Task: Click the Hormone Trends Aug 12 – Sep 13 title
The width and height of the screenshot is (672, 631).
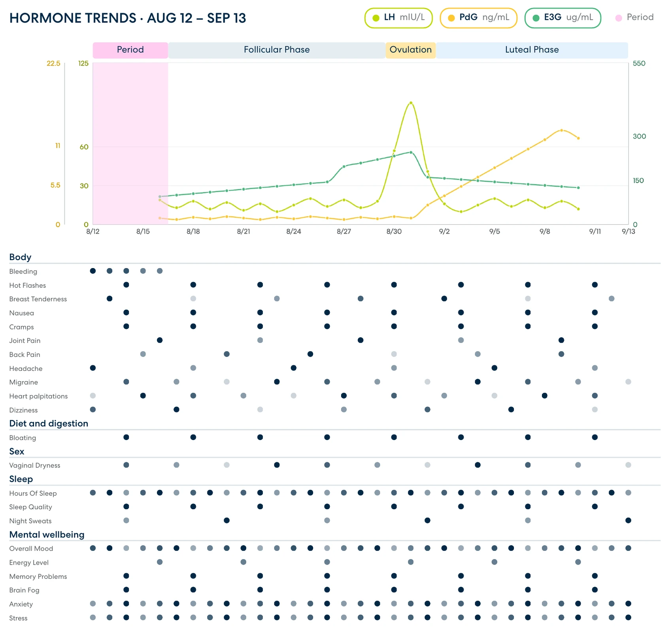Action: click(x=128, y=18)
